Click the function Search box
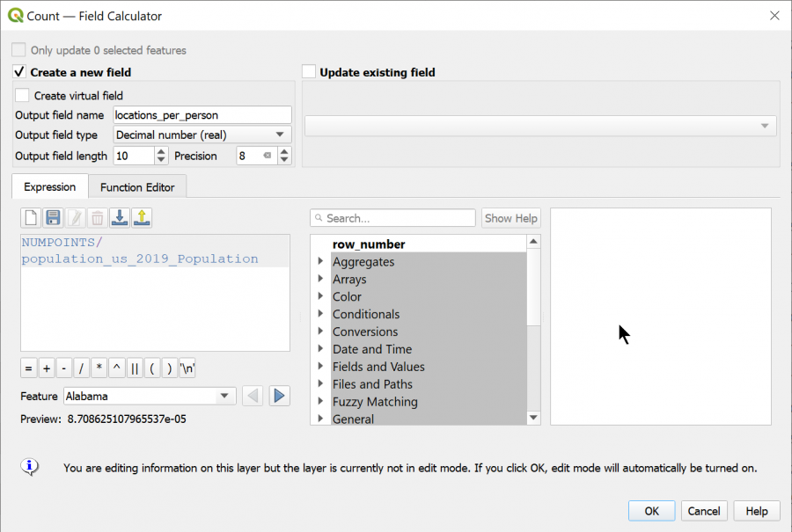792x532 pixels. (x=392, y=217)
